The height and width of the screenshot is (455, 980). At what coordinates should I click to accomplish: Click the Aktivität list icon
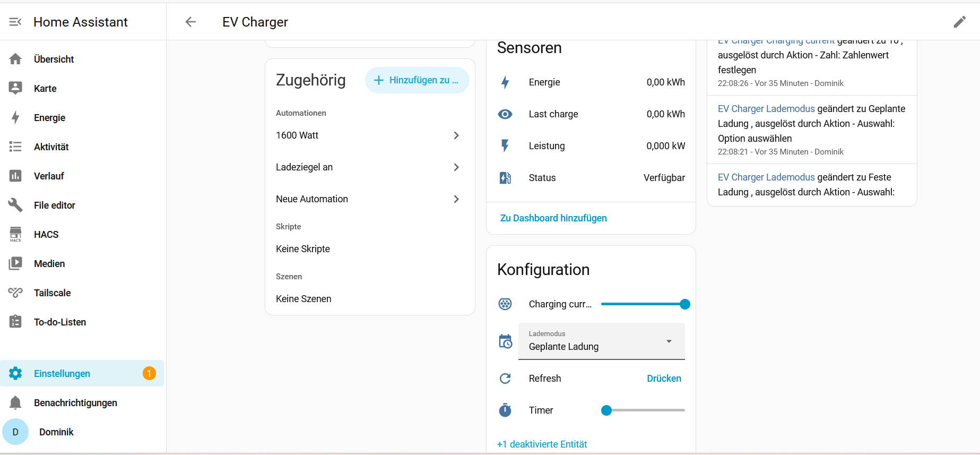point(15,147)
